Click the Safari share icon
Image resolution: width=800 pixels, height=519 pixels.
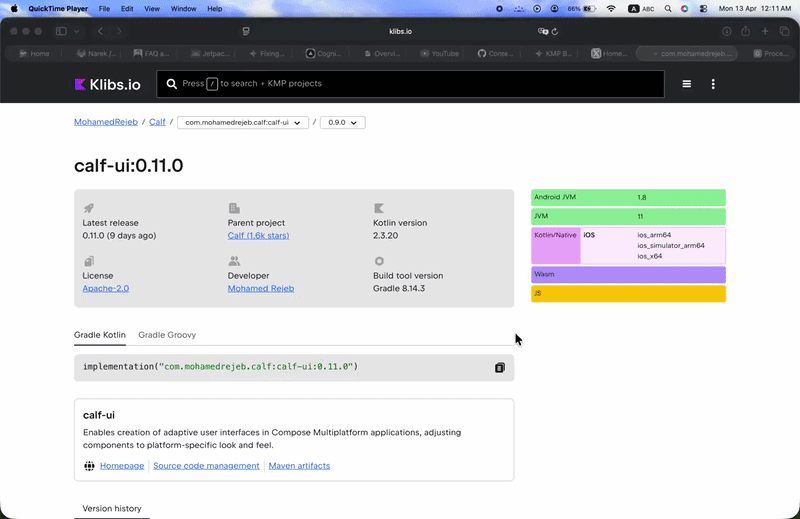point(745,31)
